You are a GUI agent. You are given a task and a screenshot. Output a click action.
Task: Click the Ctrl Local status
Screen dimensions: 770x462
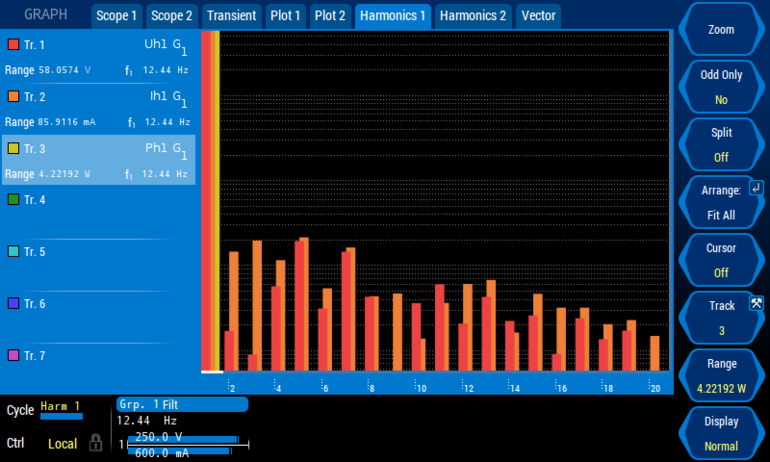pos(62,444)
